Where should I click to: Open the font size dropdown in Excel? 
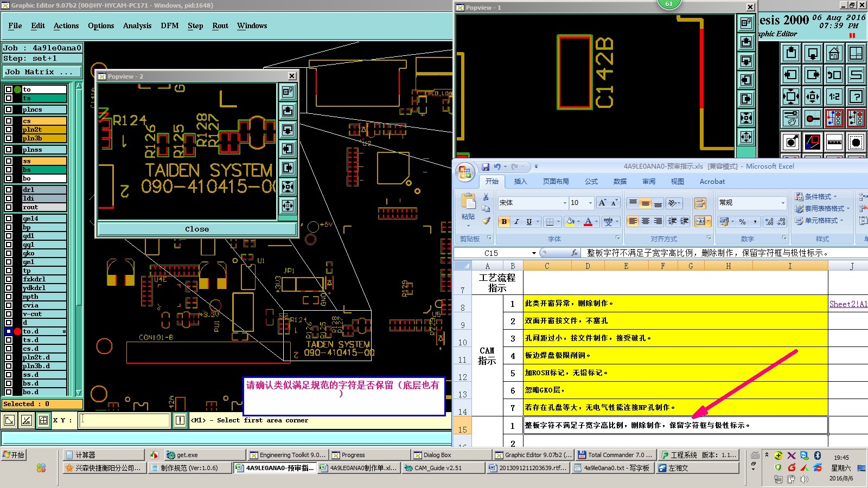click(x=591, y=203)
